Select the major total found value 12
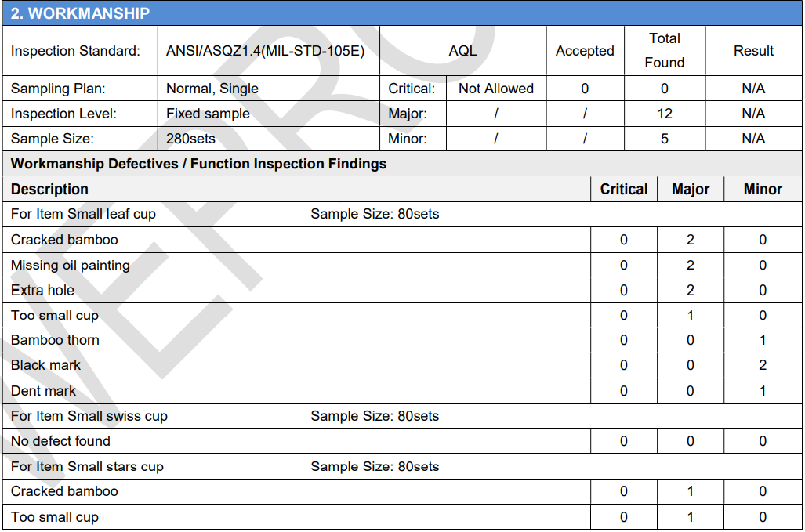Screen dimensions: 805x532 point(664,114)
